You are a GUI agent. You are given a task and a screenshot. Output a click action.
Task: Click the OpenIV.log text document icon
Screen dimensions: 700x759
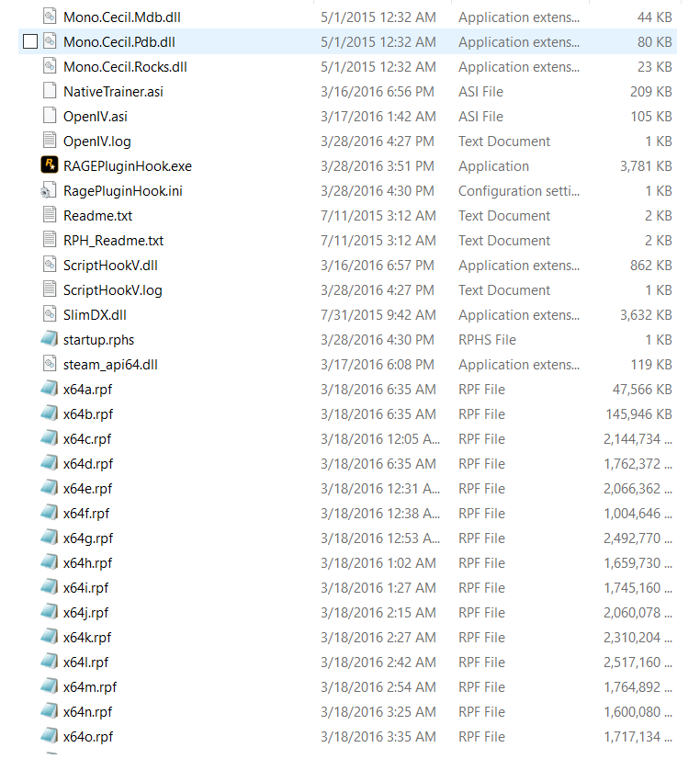tap(50, 141)
